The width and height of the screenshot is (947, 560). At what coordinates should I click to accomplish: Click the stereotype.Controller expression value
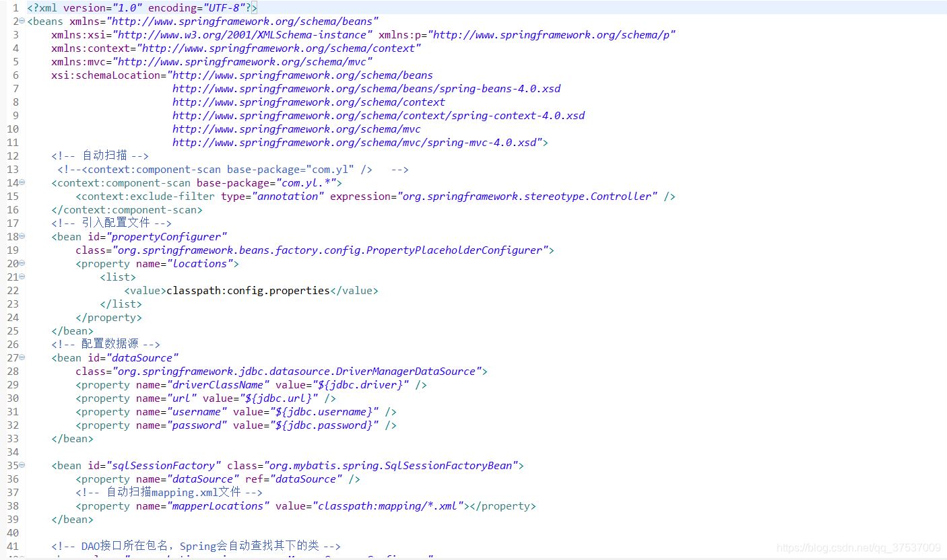pos(527,197)
